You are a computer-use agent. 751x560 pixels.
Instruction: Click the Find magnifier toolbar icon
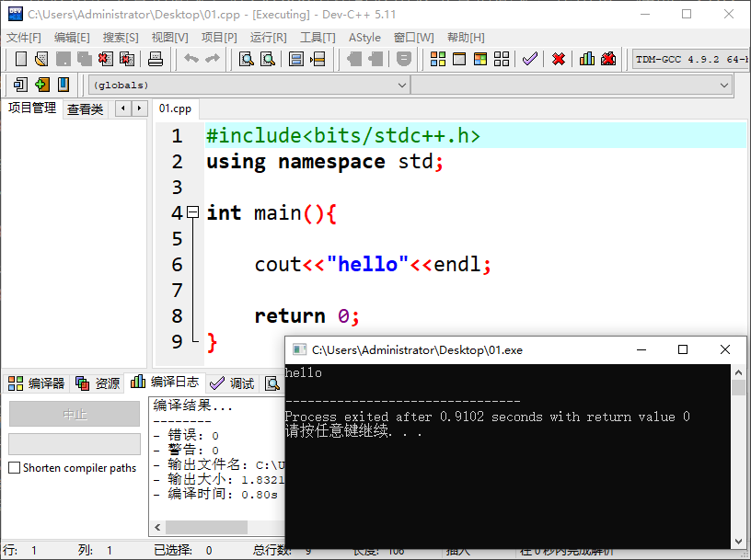coord(247,59)
